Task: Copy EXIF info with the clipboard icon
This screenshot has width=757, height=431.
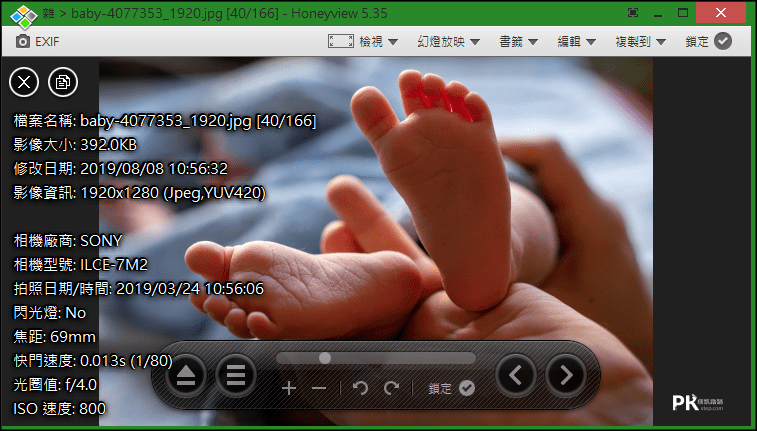Action: [x=63, y=83]
